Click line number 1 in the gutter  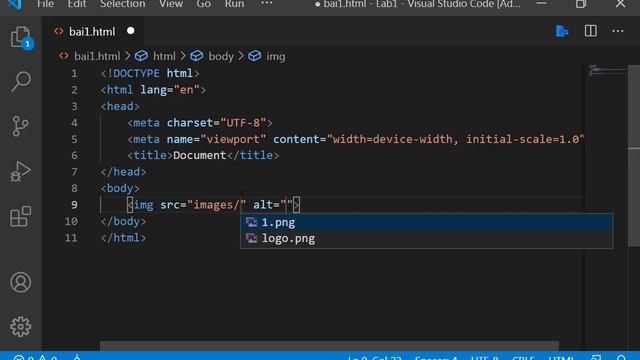tap(74, 73)
